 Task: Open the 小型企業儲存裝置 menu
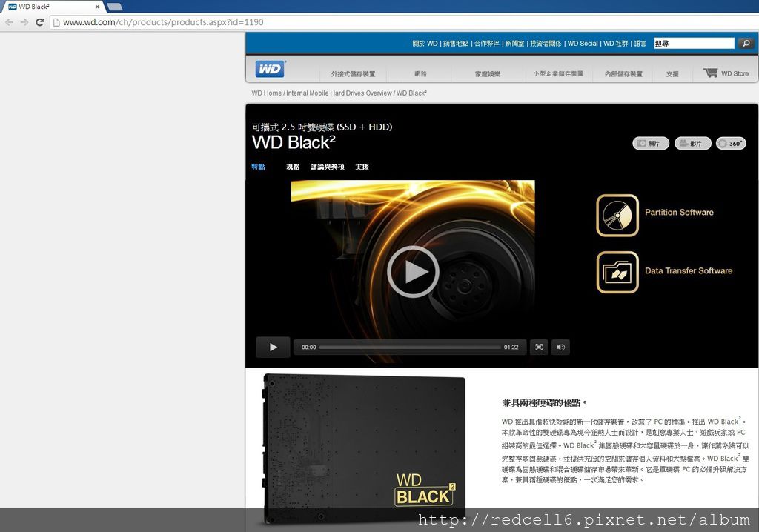(558, 74)
